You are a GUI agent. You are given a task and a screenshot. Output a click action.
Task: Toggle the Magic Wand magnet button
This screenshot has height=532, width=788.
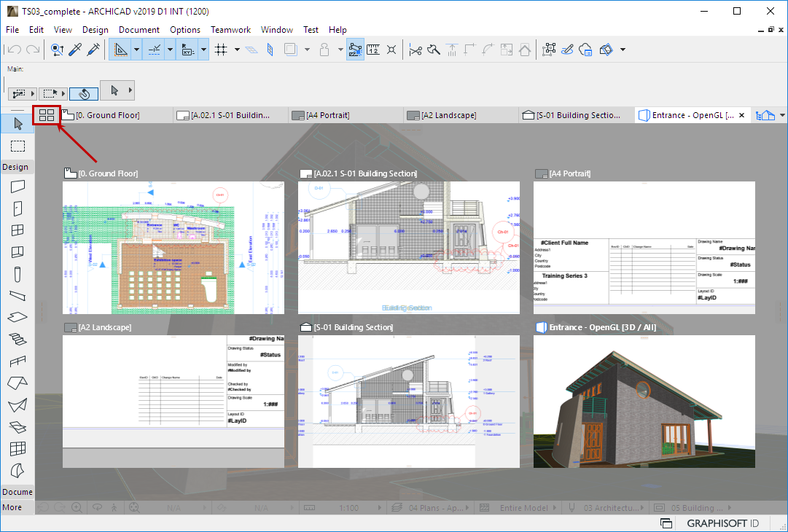click(84, 93)
